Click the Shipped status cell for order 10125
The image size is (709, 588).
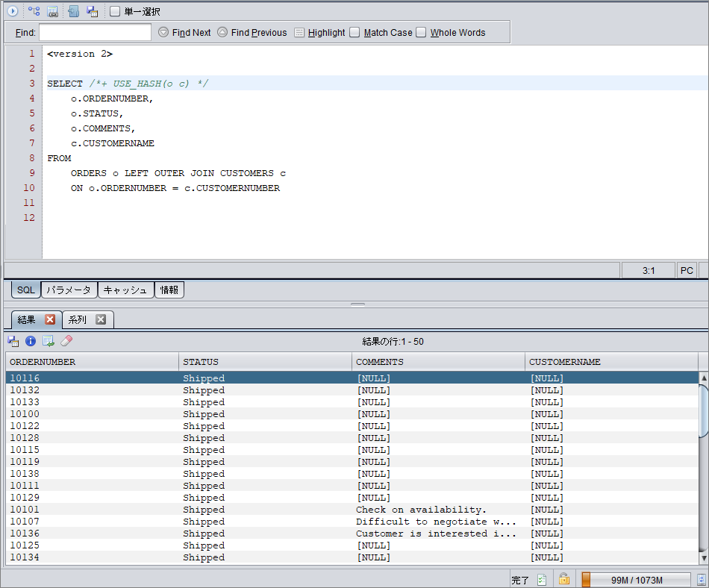click(266, 545)
